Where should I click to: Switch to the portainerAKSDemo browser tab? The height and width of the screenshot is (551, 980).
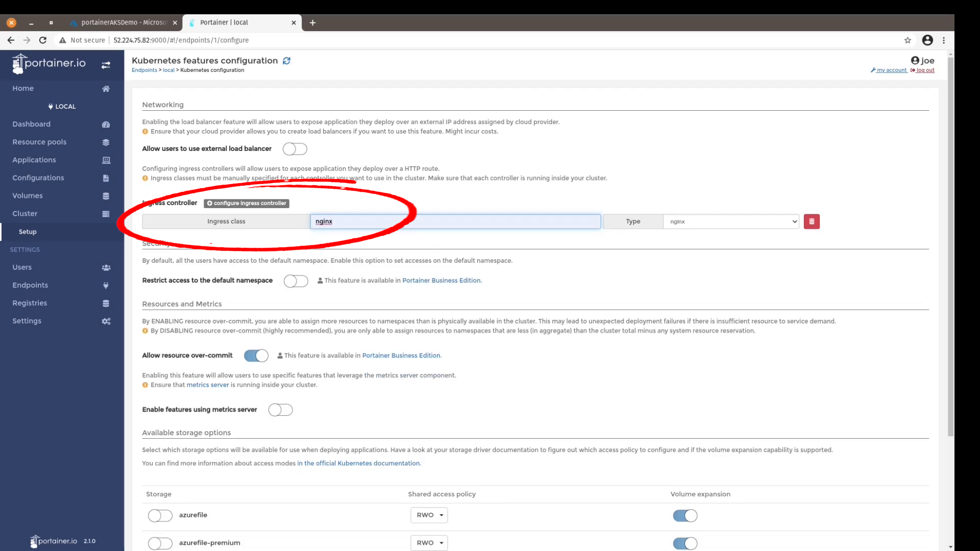point(122,22)
